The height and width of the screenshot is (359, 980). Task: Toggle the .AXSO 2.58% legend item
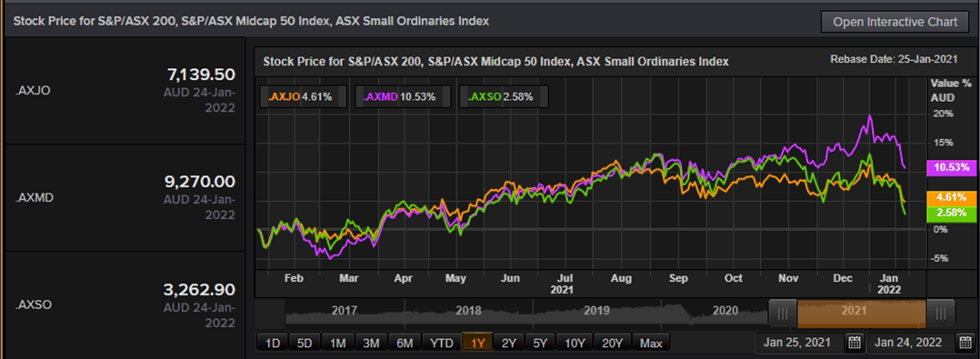click(x=503, y=96)
